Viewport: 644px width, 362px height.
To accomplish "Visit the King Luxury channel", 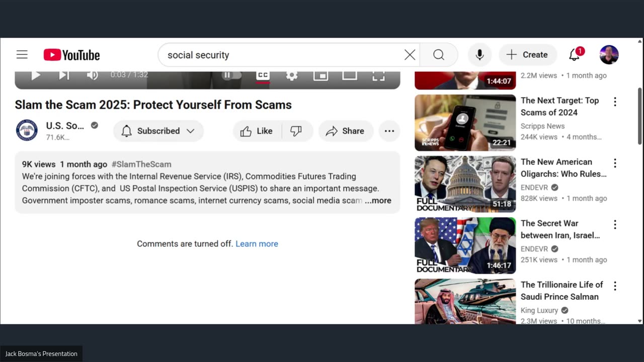I will click(x=539, y=310).
